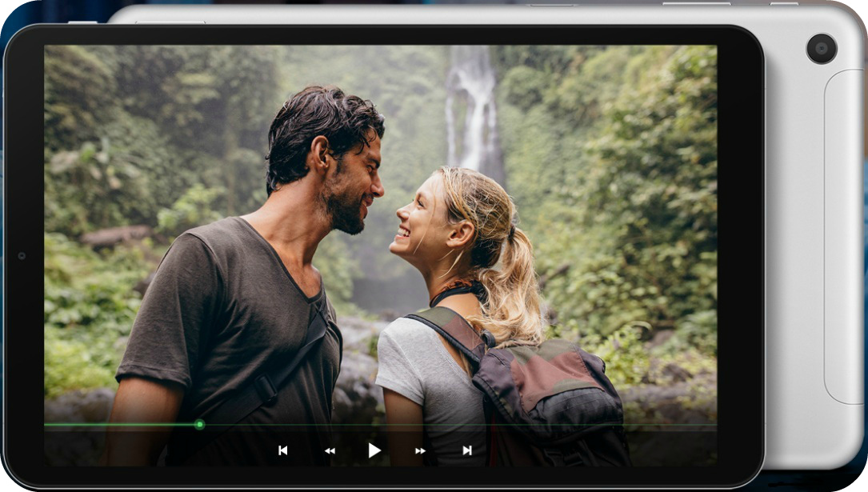Click the played green segment of the timeline

[120, 425]
